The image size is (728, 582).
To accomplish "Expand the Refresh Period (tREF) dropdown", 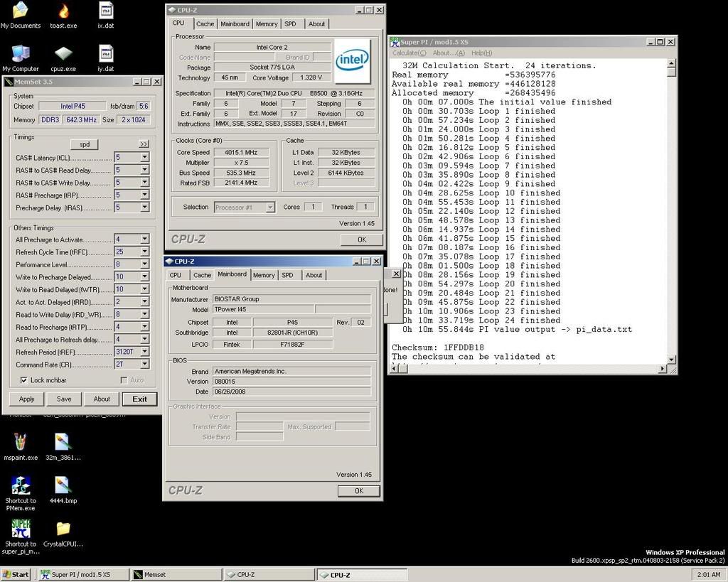I will coord(145,352).
